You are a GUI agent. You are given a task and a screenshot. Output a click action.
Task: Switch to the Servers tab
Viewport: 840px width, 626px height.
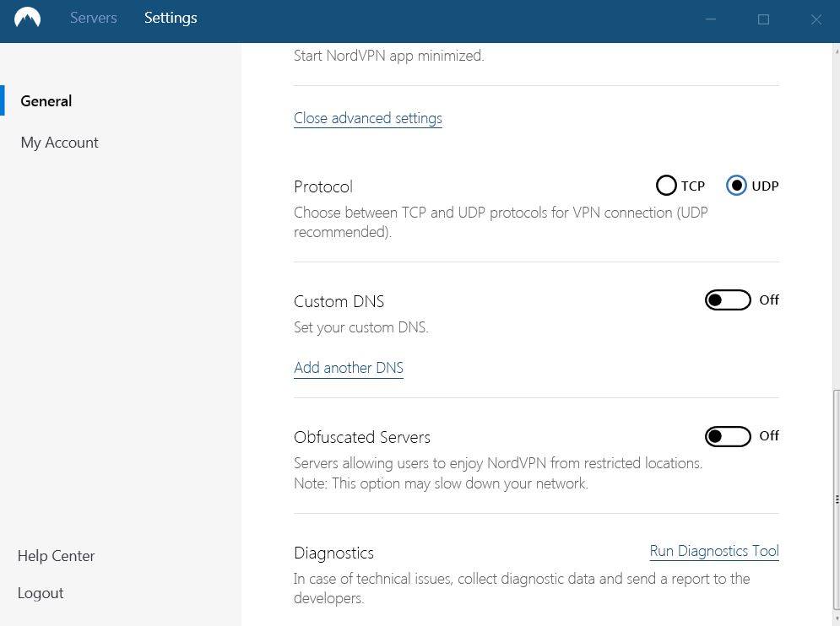pos(93,18)
